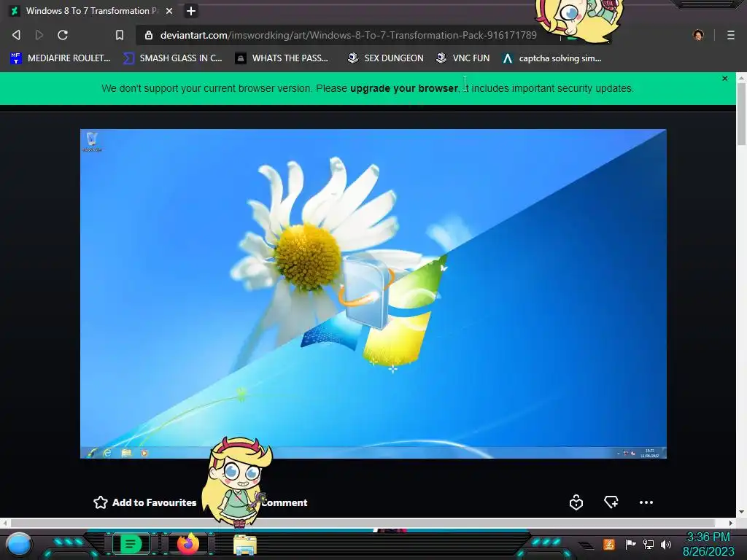Add to collection with speech-plus icon
747x560 pixels.
tap(611, 502)
